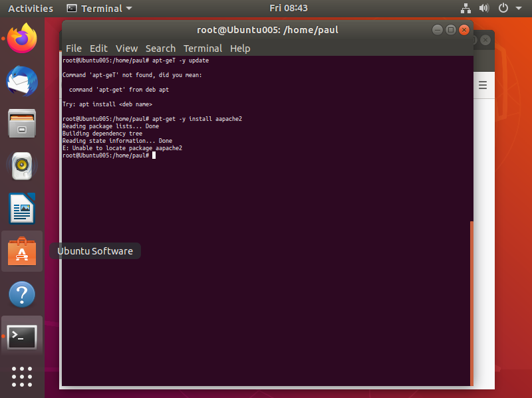Select the Terminal icon in the dock
532x398 pixels.
pos(22,337)
